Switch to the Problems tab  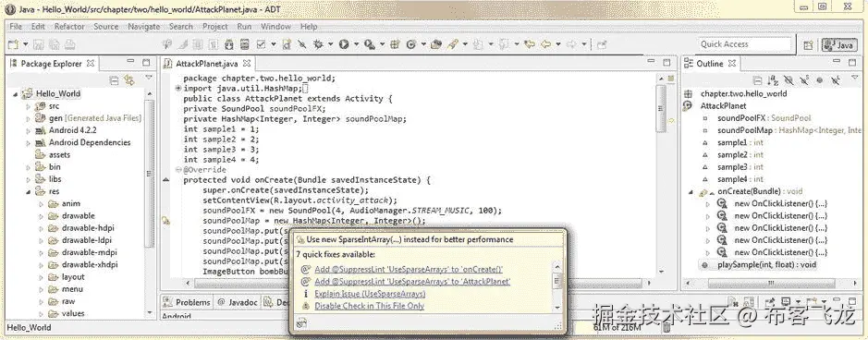188,302
